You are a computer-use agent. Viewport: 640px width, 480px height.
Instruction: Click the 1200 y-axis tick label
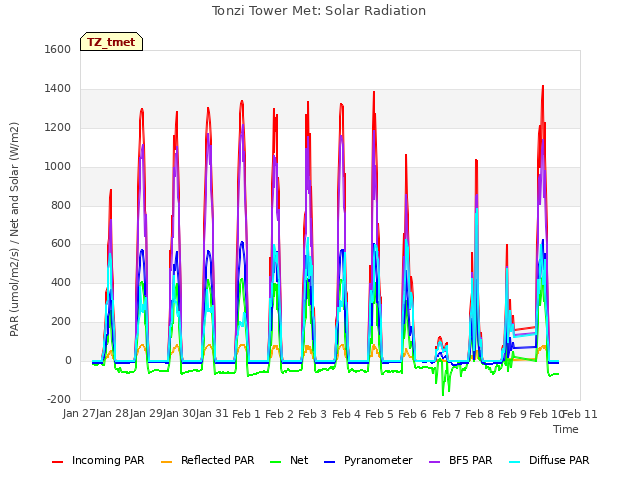click(x=58, y=128)
